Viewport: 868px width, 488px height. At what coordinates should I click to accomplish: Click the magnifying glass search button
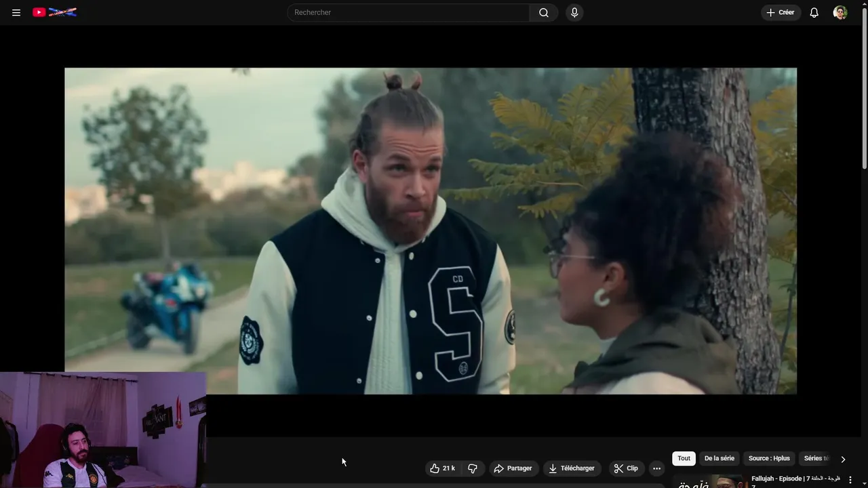tap(544, 12)
